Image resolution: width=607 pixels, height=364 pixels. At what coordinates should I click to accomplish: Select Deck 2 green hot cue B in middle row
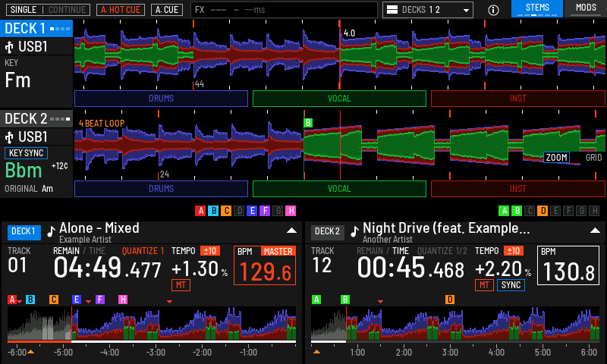coord(517,211)
